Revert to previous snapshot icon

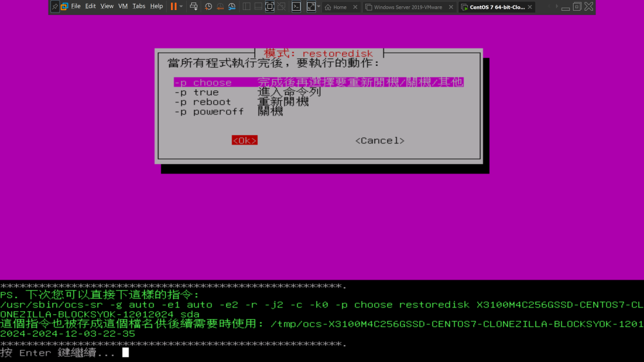coord(219,7)
